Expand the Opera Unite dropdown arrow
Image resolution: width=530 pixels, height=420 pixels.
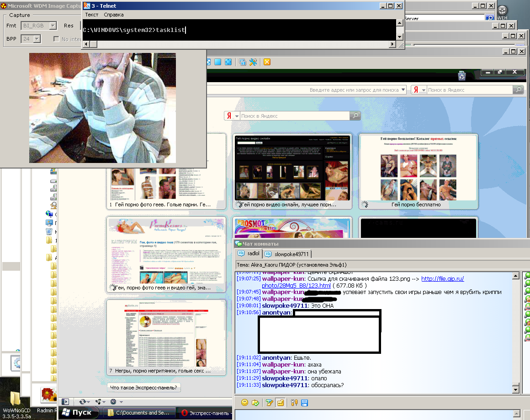104,402
